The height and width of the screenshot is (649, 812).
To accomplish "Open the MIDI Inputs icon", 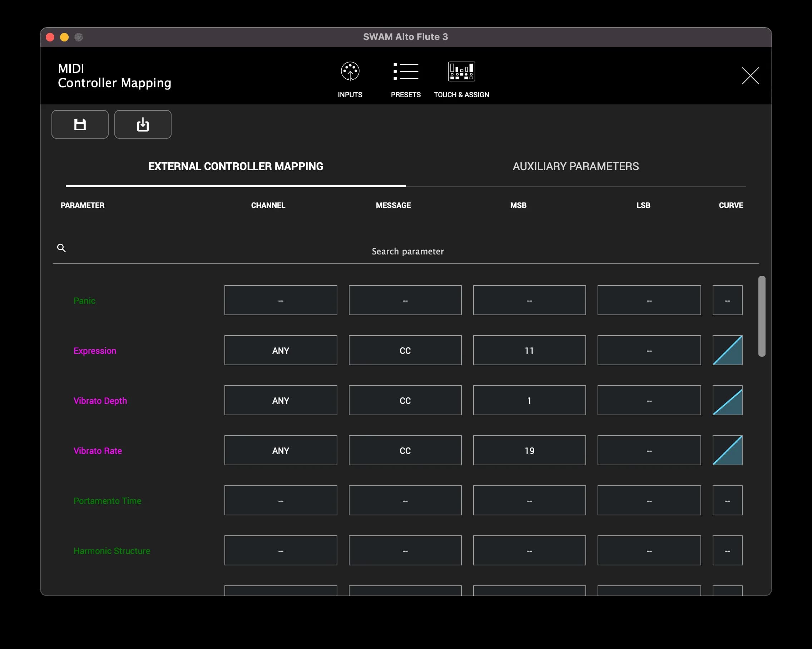I will tap(350, 72).
